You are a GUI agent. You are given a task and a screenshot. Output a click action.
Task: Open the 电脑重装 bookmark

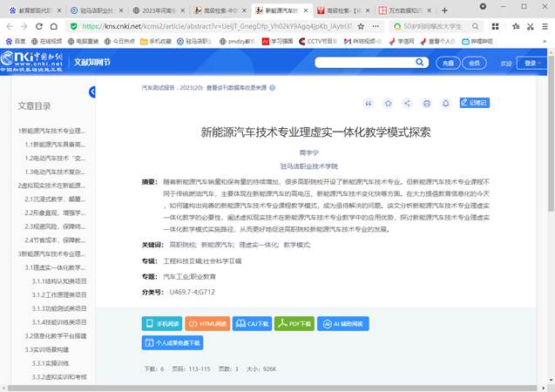(x=83, y=42)
